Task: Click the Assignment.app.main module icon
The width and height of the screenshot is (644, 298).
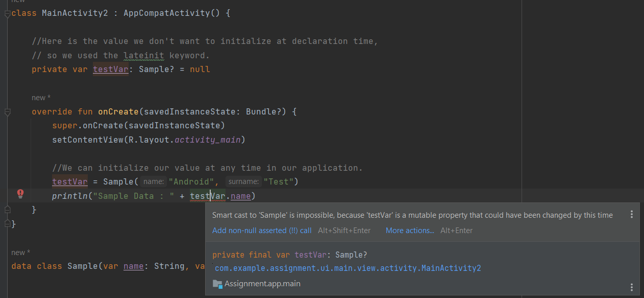Action: click(x=217, y=283)
